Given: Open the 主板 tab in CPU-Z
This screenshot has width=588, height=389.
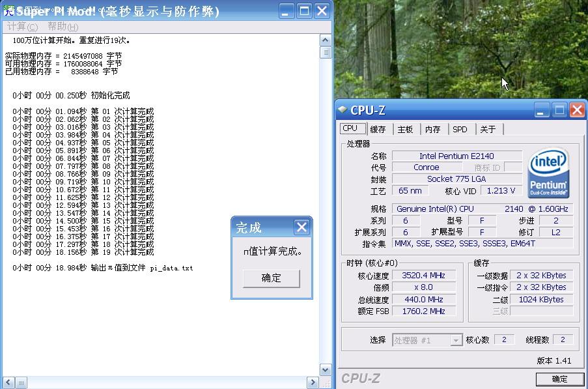Looking at the screenshot, I should [x=405, y=129].
